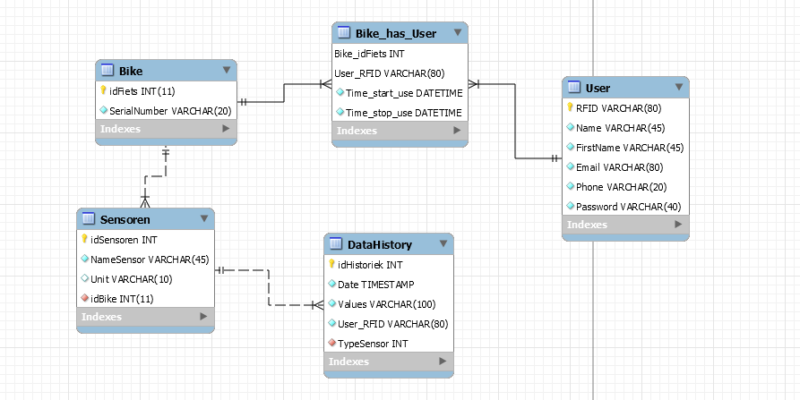Click the key icon next to RFID
This screenshot has width=800, height=400.
(x=570, y=108)
